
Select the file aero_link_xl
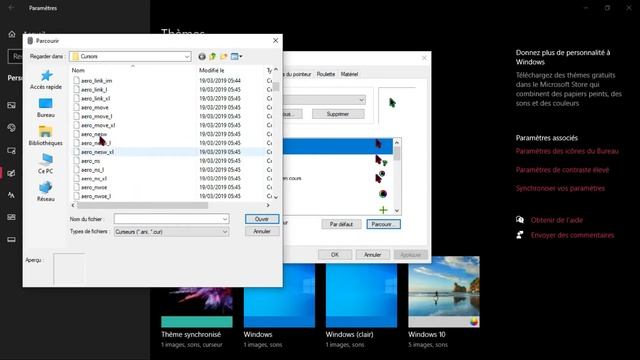pyautogui.click(x=96, y=98)
